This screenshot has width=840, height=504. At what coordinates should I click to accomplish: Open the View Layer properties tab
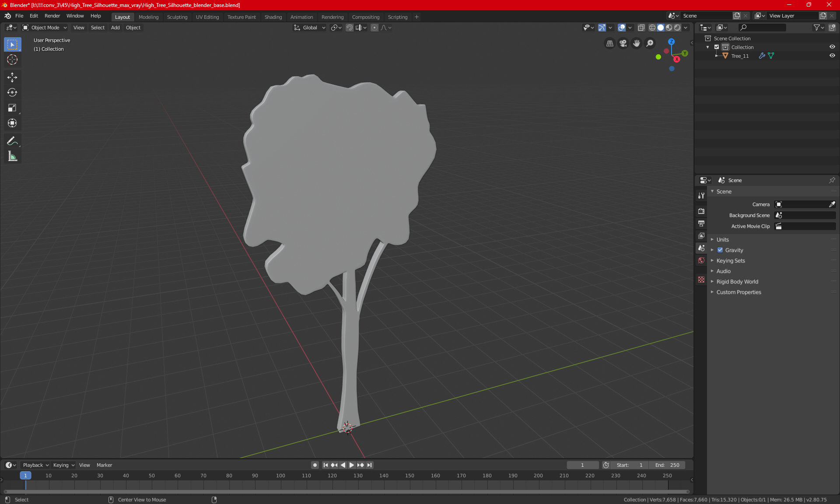tap(701, 236)
